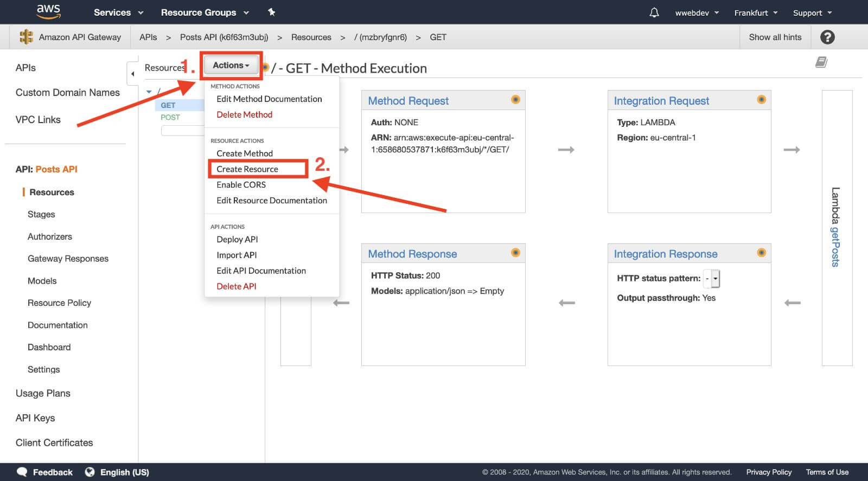Select the POST method in tree
This screenshot has height=481, width=868.
[x=170, y=117]
